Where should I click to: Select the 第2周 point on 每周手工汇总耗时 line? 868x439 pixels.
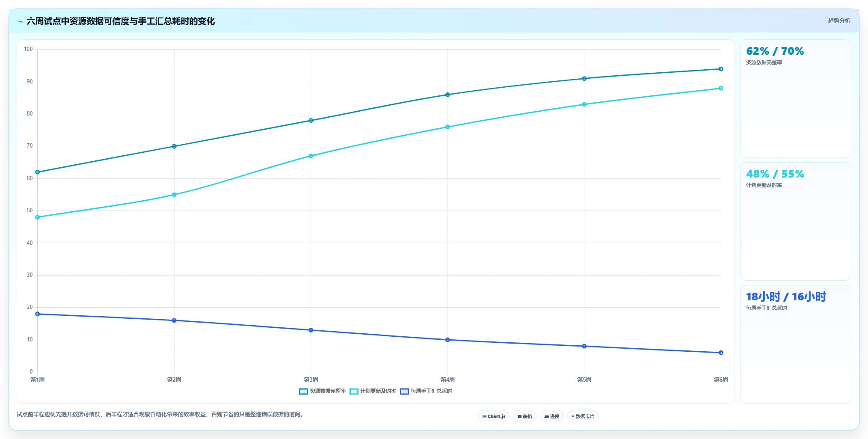pyautogui.click(x=174, y=320)
